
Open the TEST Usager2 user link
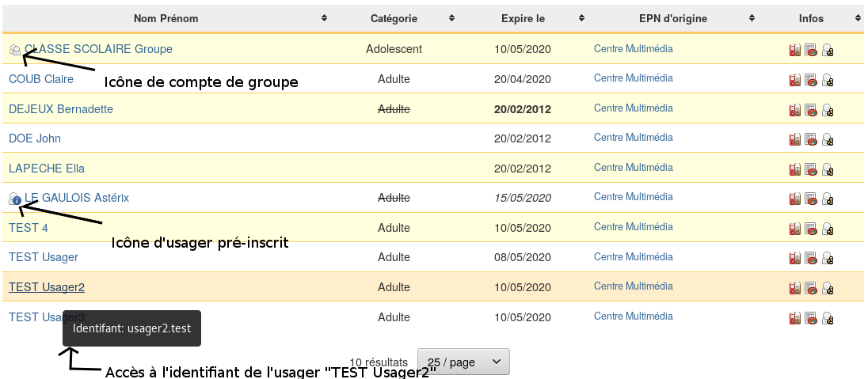47,287
